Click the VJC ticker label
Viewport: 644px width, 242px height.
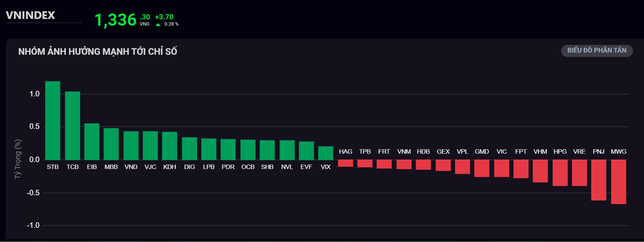150,167
